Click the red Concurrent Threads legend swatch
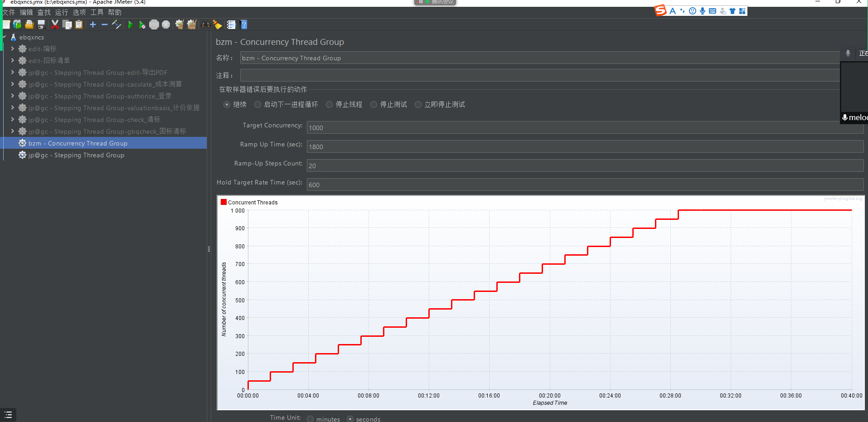 [223, 202]
